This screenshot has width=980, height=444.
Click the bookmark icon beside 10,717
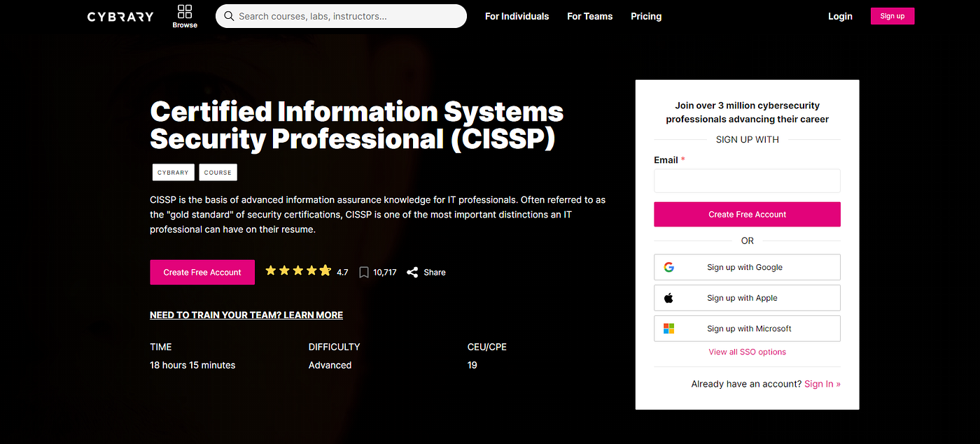pos(364,273)
